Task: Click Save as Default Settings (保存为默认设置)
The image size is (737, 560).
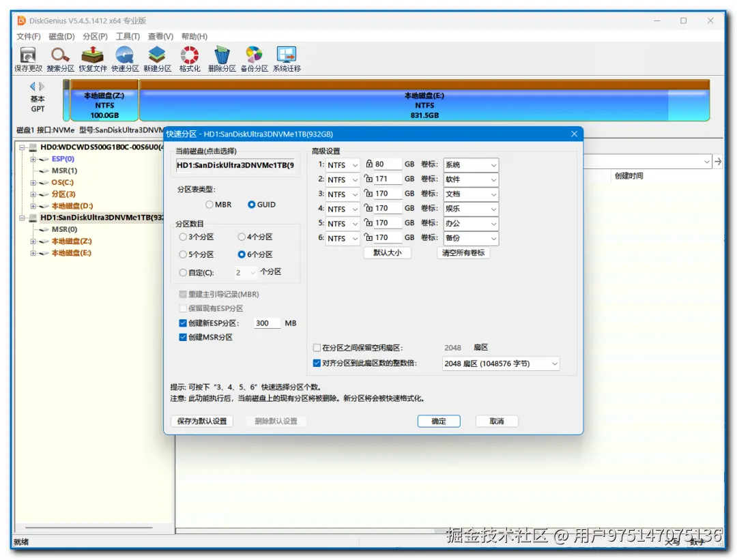Action: (x=202, y=421)
